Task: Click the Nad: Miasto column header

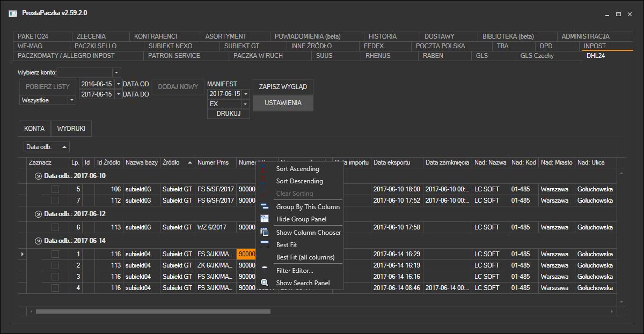Action: pos(557,162)
